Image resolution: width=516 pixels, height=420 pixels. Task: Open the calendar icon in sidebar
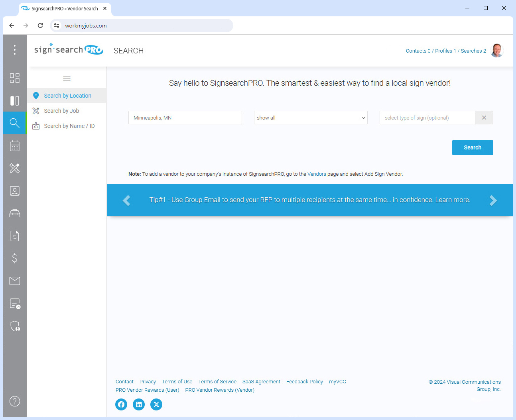point(15,146)
